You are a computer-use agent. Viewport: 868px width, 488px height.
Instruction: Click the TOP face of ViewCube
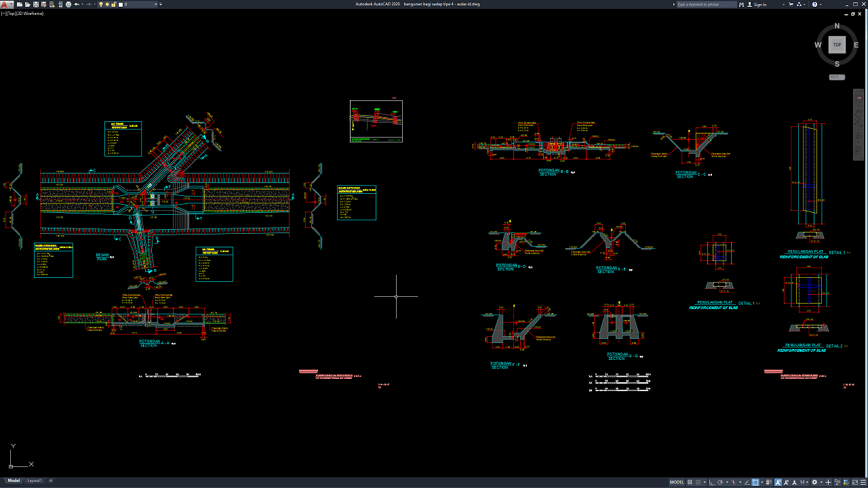tap(837, 45)
